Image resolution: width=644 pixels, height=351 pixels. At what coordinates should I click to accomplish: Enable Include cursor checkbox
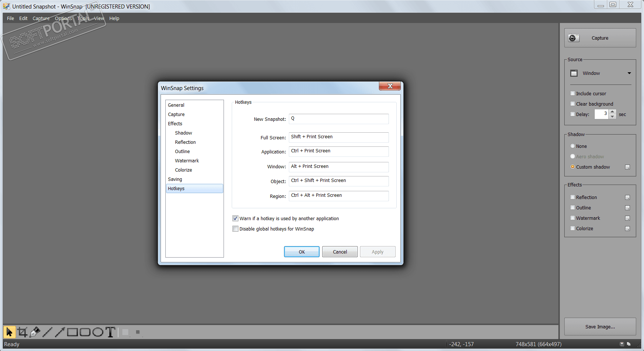(x=572, y=93)
